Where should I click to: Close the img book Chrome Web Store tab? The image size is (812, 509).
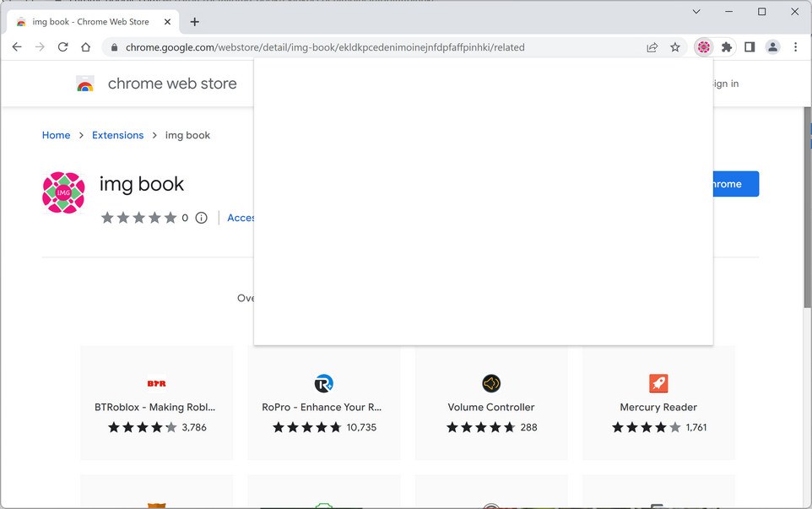click(x=167, y=22)
